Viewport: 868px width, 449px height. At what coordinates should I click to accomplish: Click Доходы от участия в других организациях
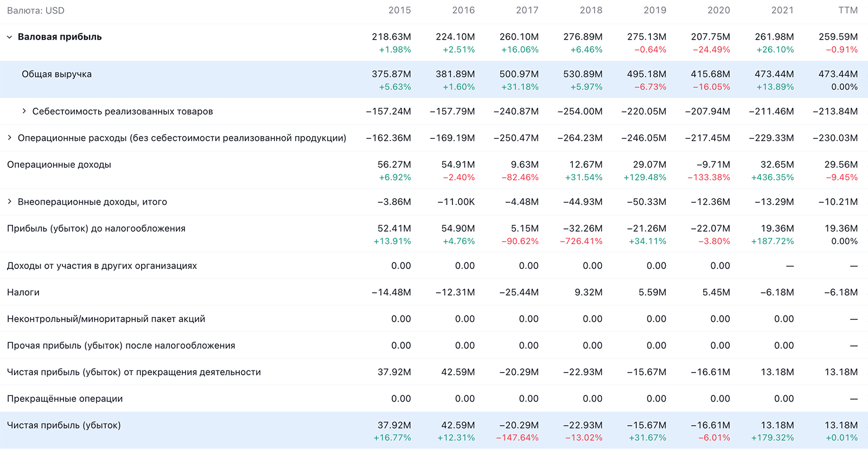pos(102,266)
